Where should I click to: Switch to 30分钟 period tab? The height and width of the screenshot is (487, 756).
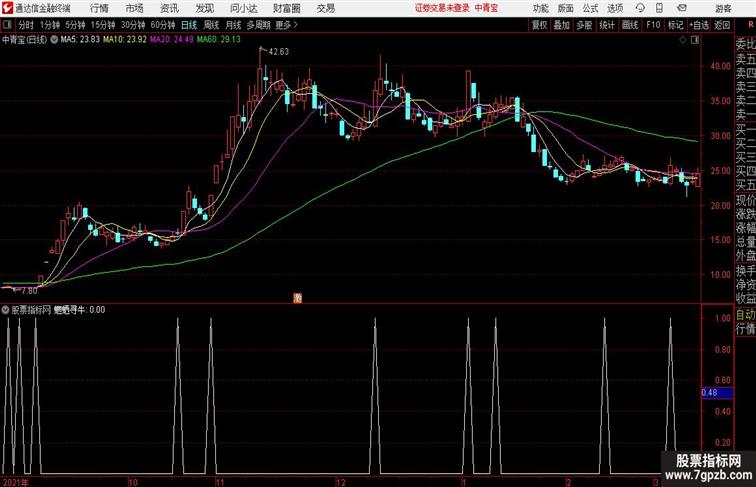(133, 25)
